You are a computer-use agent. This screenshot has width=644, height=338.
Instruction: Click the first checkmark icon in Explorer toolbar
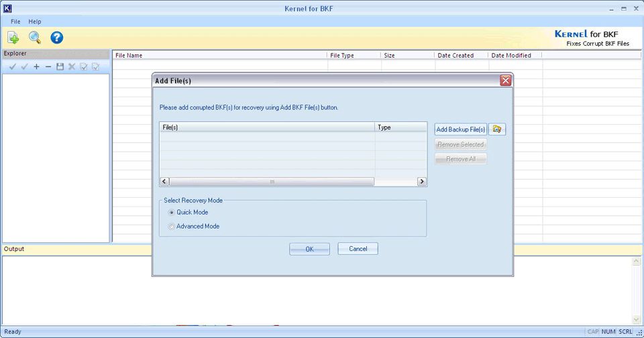click(x=12, y=66)
